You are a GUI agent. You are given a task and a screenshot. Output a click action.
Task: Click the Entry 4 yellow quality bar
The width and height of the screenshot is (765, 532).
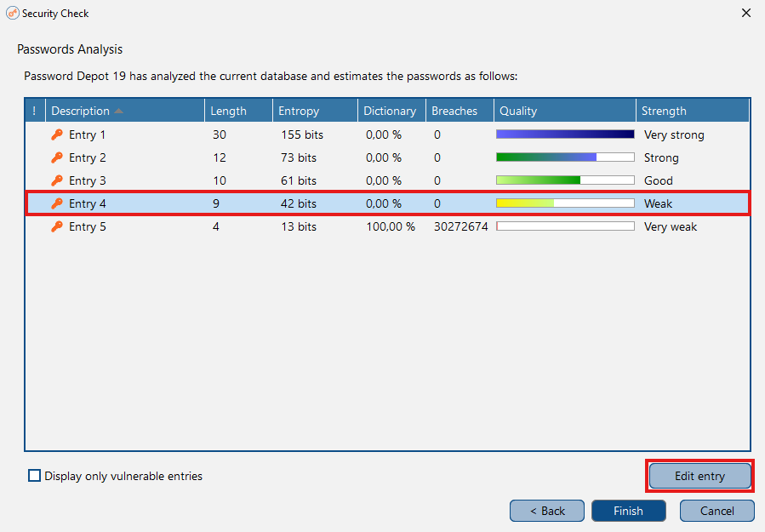(565, 203)
